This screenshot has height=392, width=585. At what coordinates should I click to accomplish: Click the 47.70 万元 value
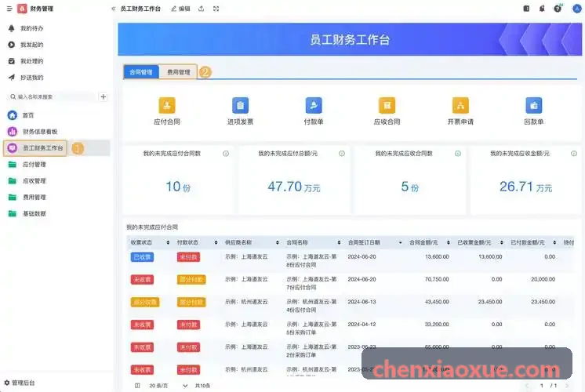click(294, 187)
